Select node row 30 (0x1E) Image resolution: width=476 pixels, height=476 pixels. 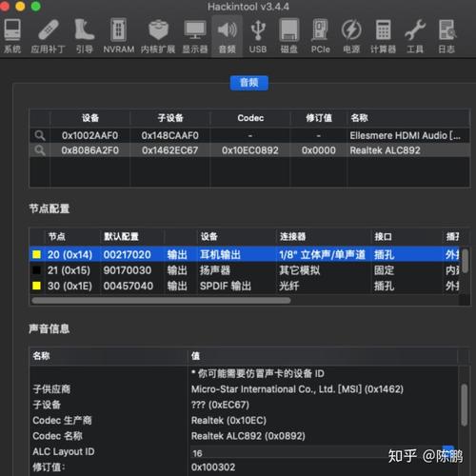245,286
